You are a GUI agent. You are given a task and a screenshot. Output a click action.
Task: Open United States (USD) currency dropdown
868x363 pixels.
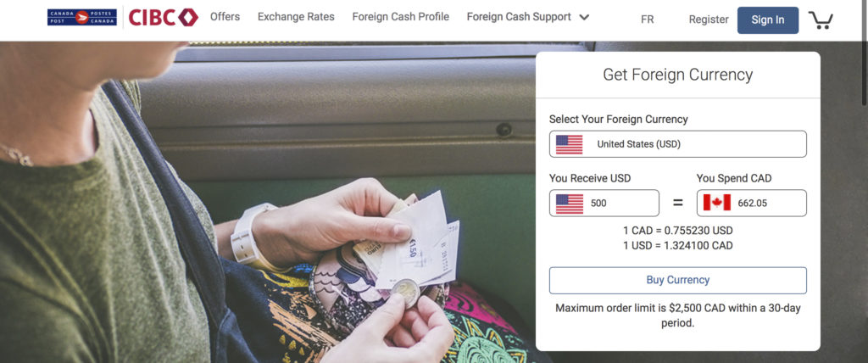pyautogui.click(x=677, y=144)
